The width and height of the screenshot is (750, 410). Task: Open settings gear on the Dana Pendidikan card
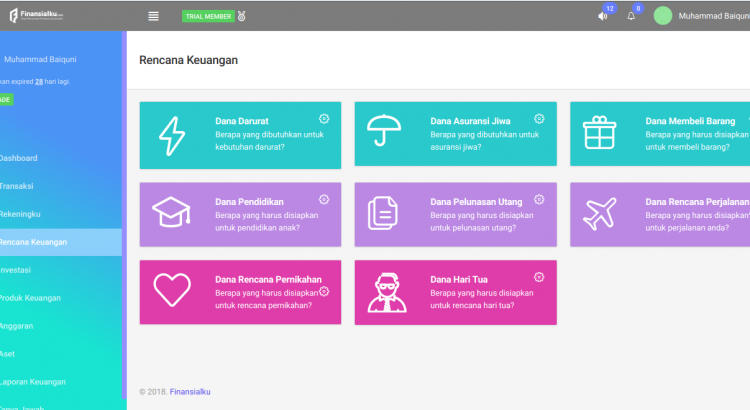click(x=324, y=199)
